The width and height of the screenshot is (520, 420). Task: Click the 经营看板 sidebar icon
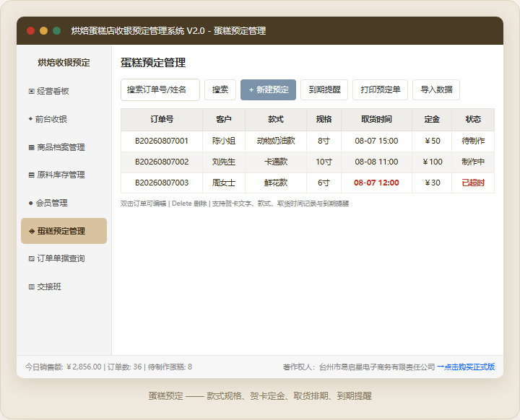tap(32, 91)
